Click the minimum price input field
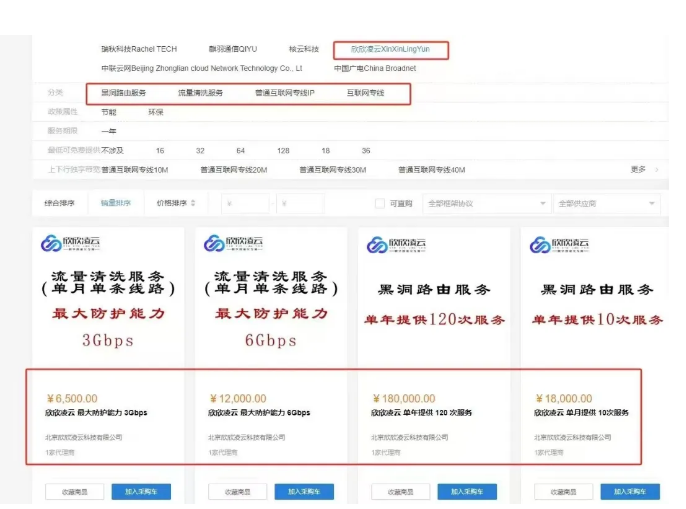The height and width of the screenshot is (509, 686). [x=246, y=204]
